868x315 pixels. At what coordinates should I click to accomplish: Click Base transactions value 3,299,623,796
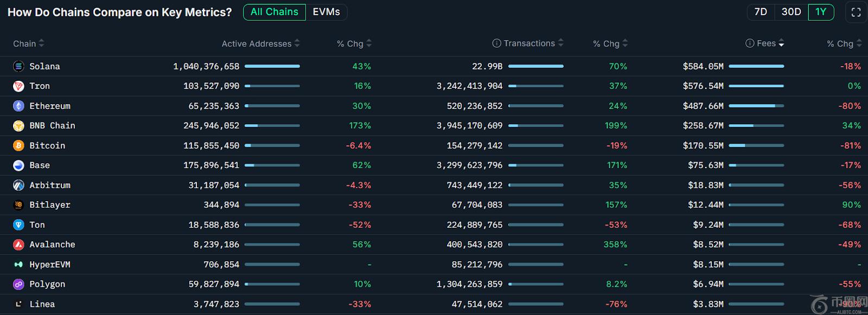pos(469,165)
